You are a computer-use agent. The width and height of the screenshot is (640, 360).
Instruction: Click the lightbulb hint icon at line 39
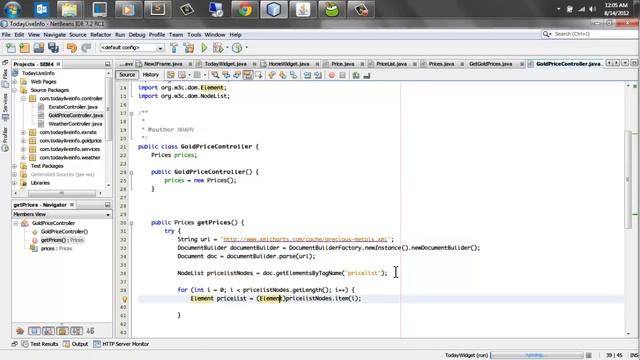(125, 299)
